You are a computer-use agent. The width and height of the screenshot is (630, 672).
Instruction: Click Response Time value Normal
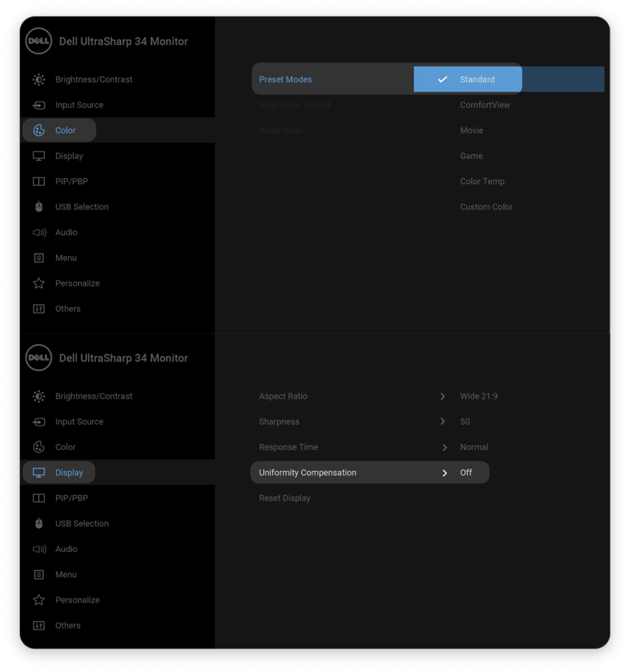tap(474, 447)
